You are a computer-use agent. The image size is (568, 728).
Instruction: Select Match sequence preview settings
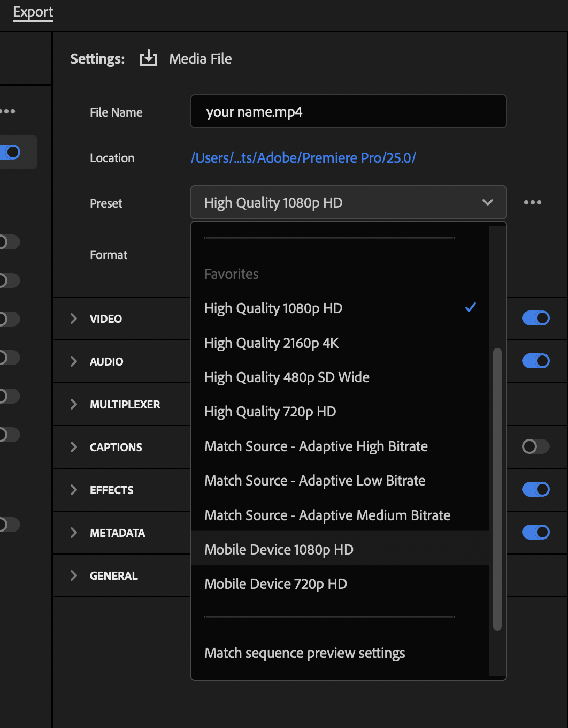tap(304, 653)
